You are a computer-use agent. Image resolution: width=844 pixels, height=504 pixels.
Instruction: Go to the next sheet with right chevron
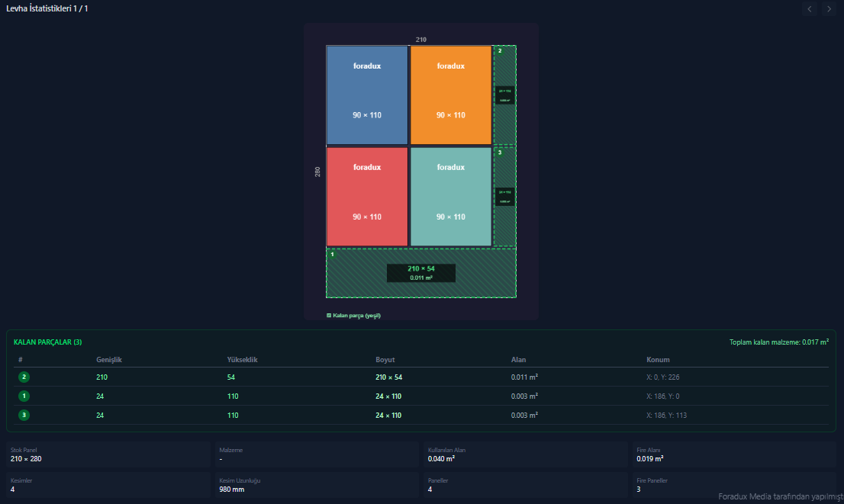point(829,8)
